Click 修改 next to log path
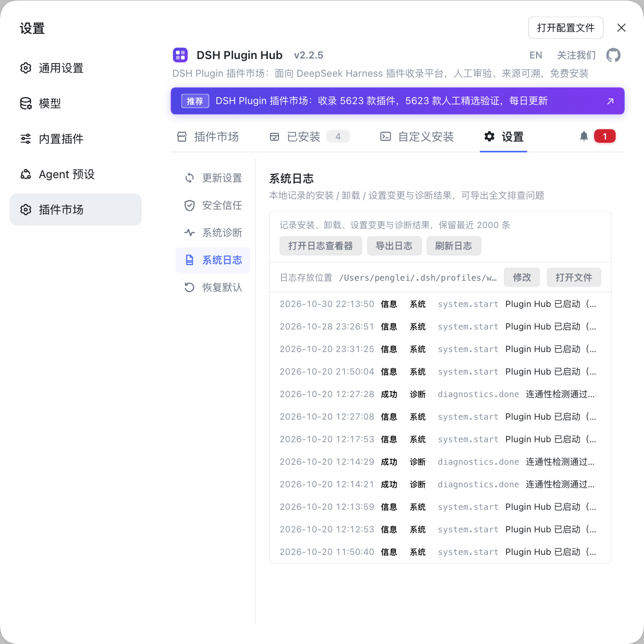Image resolution: width=644 pixels, height=644 pixels. [522, 277]
